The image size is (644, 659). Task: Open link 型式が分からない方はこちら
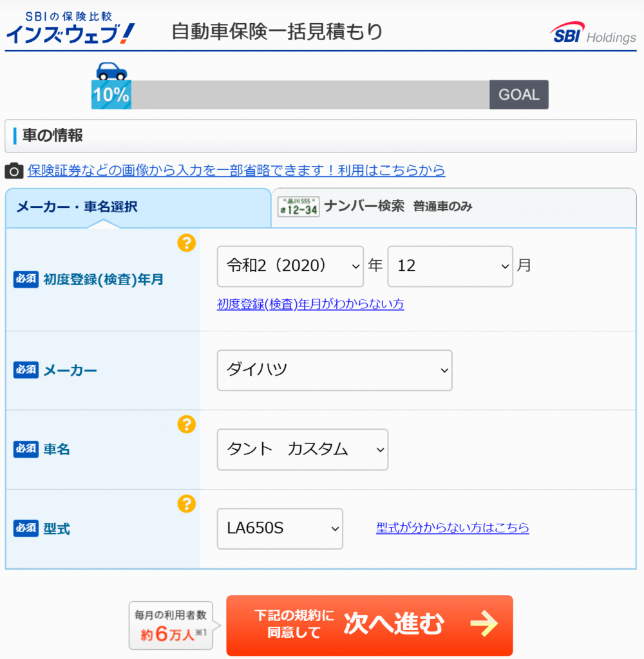tap(452, 528)
